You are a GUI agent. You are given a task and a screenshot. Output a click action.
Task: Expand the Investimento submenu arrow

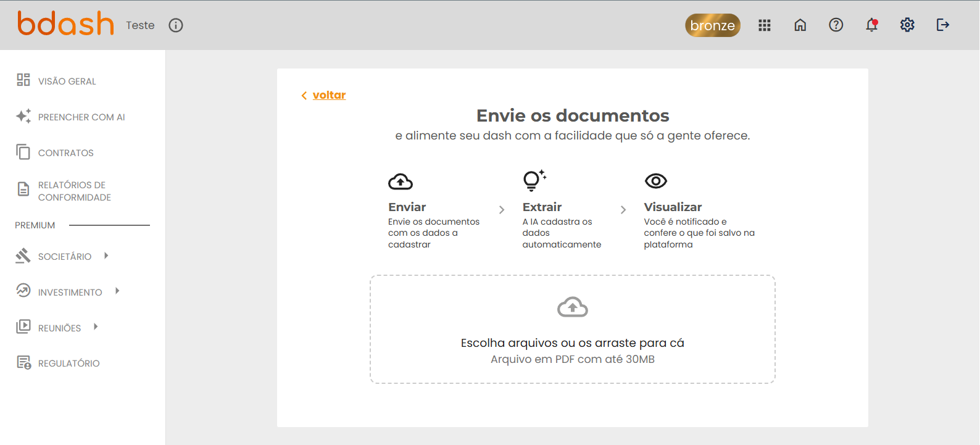click(x=117, y=291)
